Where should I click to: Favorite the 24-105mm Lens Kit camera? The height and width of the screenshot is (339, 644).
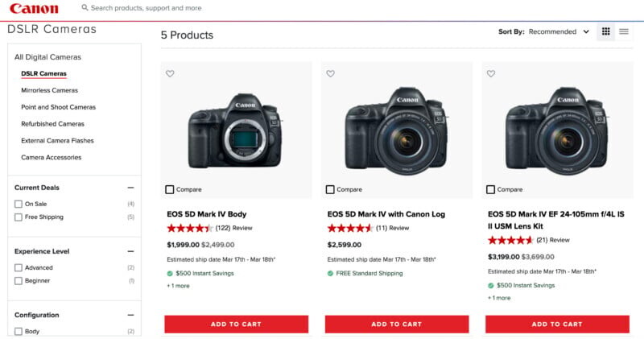pos(491,73)
